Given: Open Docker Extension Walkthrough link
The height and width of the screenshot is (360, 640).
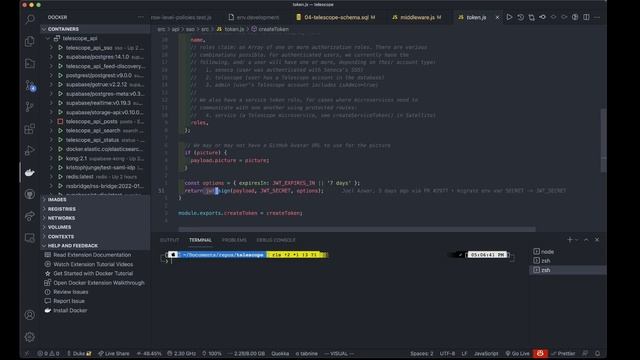Looking at the screenshot, I should click(99, 283).
